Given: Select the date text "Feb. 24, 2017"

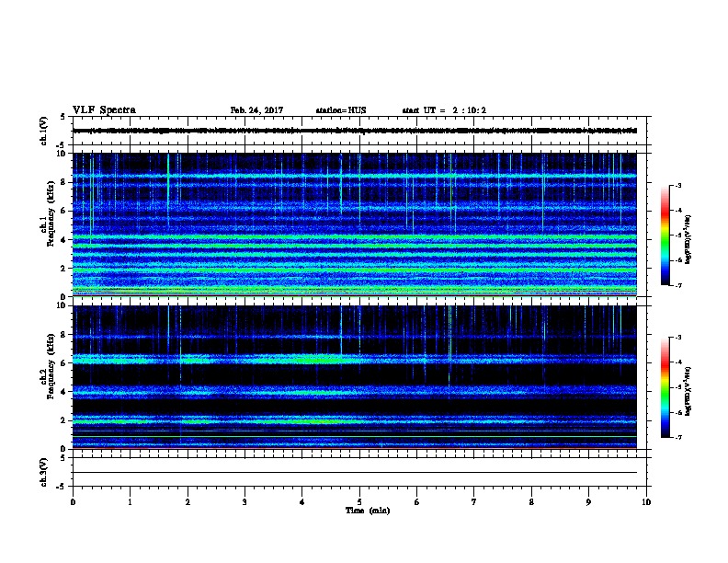Looking at the screenshot, I should (256, 110).
